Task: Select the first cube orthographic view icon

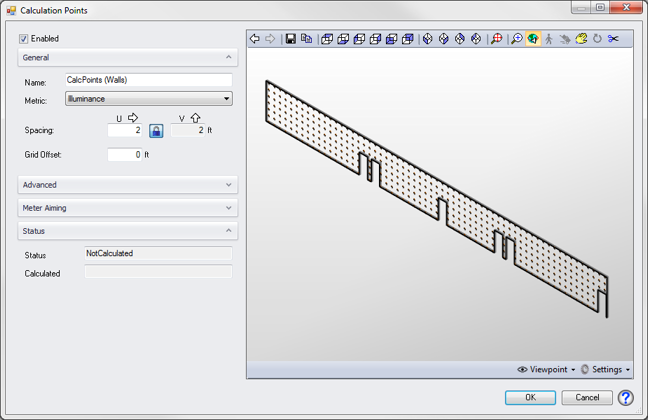Action: coord(327,39)
